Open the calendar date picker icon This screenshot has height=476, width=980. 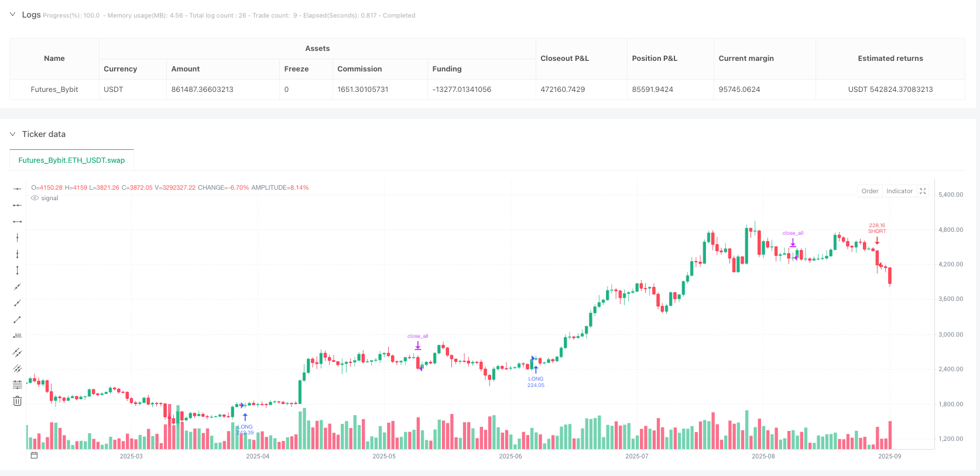pos(34,456)
